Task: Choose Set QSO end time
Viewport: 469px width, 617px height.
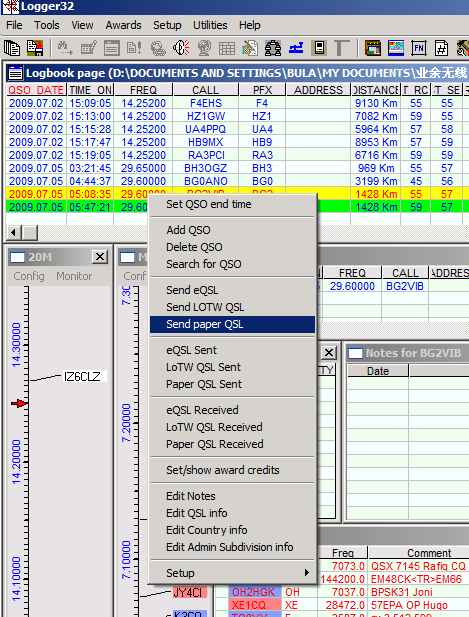Action: (x=232, y=204)
